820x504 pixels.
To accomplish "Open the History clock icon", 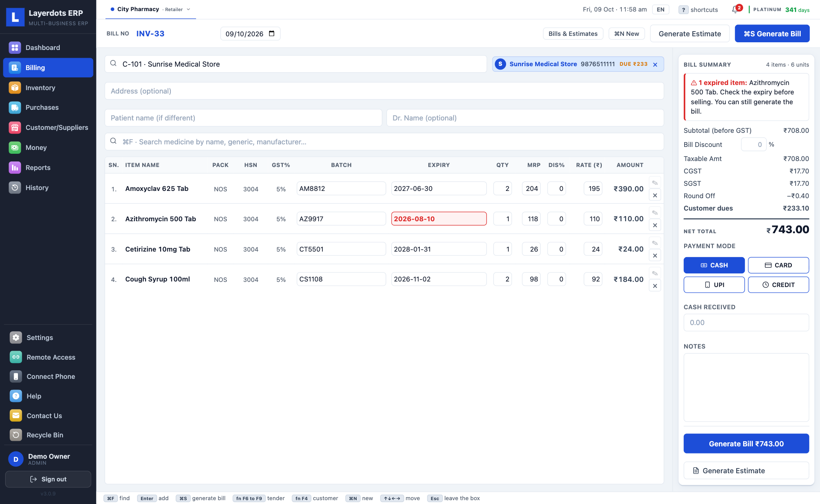I will tap(15, 188).
